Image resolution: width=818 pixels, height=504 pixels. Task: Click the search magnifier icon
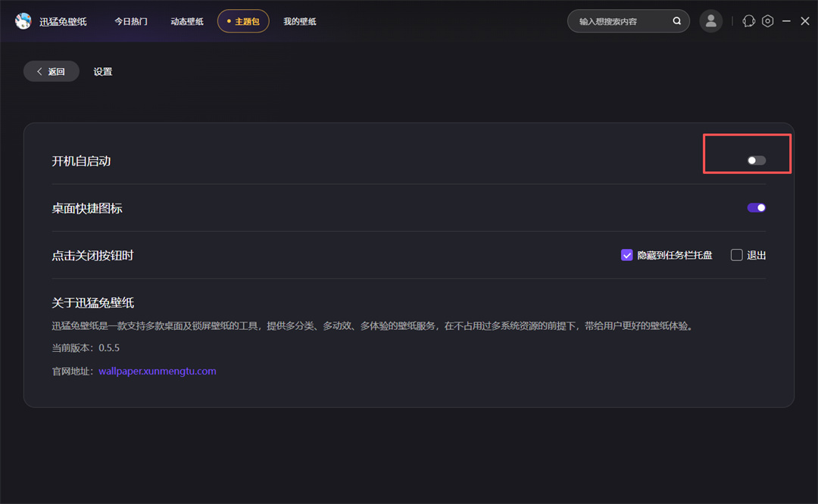pyautogui.click(x=676, y=21)
